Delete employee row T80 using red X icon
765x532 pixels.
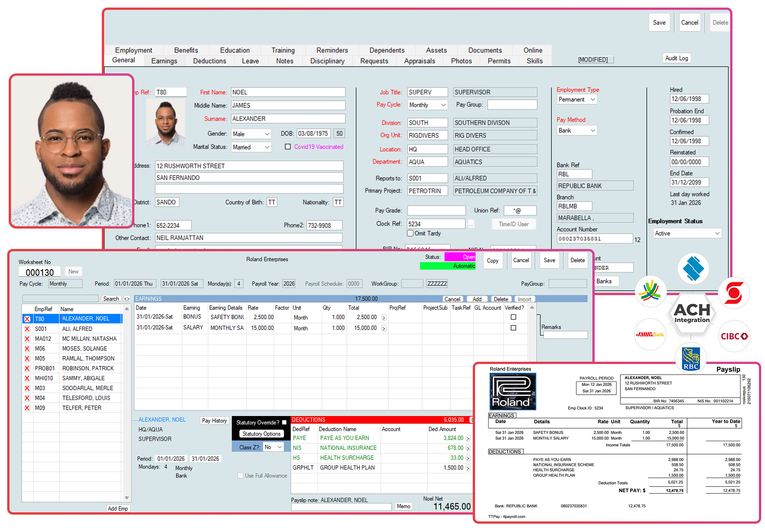[27, 319]
